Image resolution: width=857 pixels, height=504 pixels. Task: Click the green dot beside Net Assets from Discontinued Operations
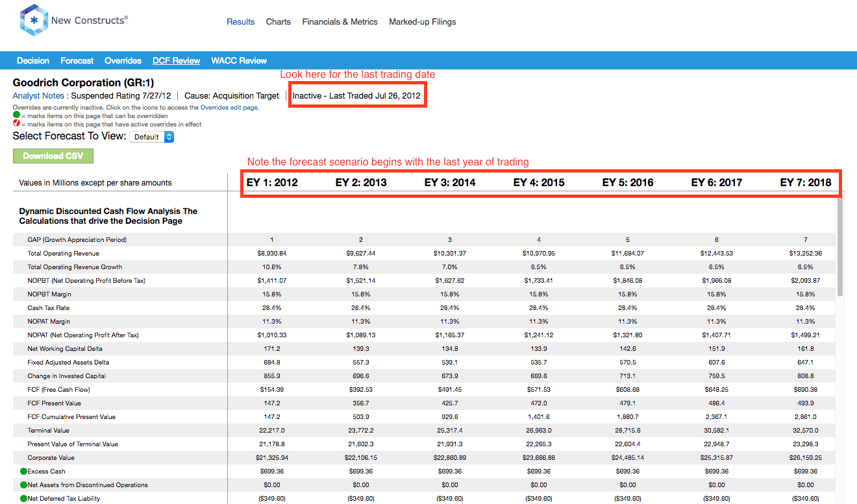[23, 485]
